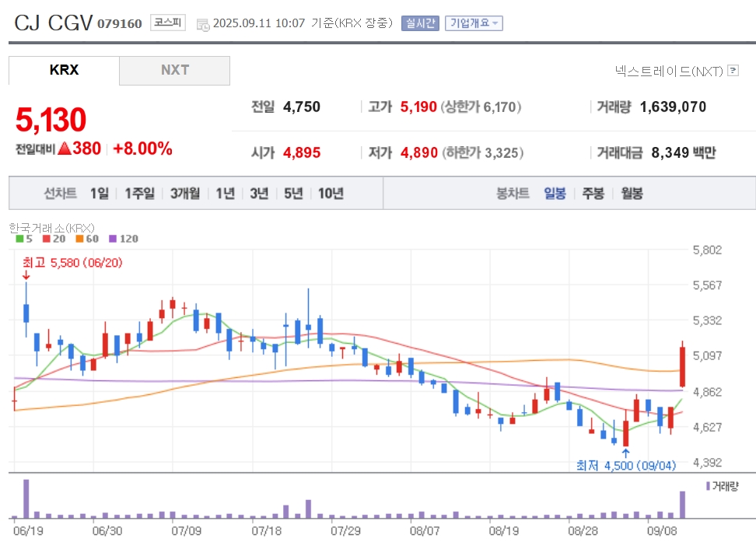Select the 일봉 daily candle chart
The width and height of the screenshot is (756, 549).
pyautogui.click(x=555, y=194)
